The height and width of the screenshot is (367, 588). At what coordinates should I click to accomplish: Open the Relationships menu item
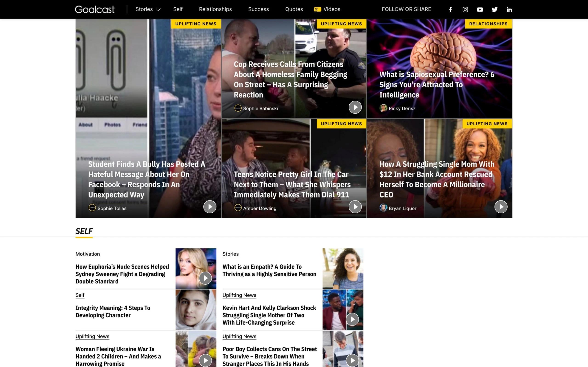click(x=215, y=9)
